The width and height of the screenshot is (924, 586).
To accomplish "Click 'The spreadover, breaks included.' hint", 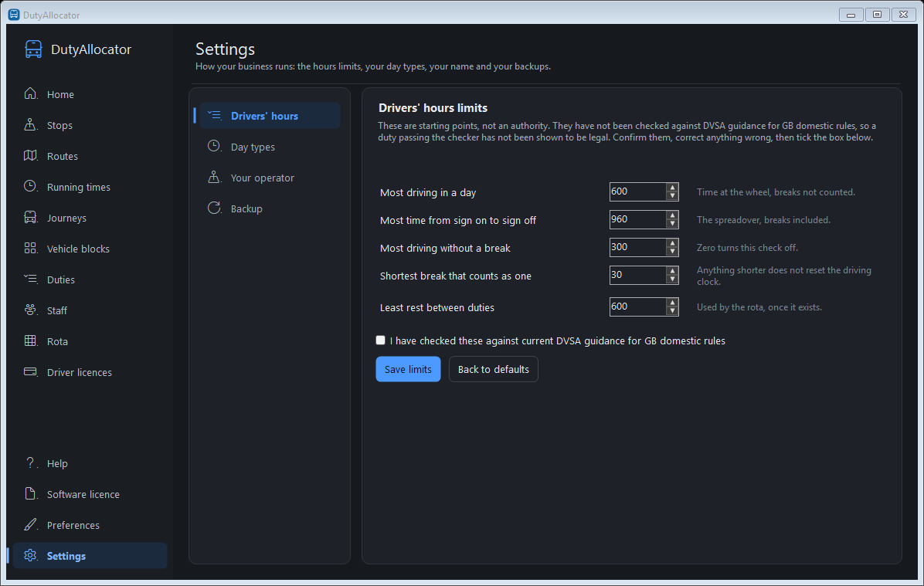I will pos(764,220).
